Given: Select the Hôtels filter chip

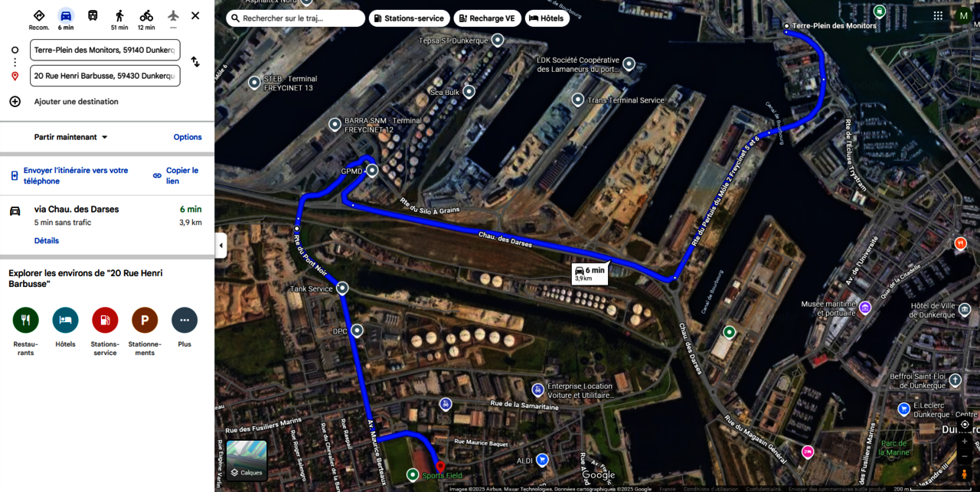Looking at the screenshot, I should tap(547, 18).
